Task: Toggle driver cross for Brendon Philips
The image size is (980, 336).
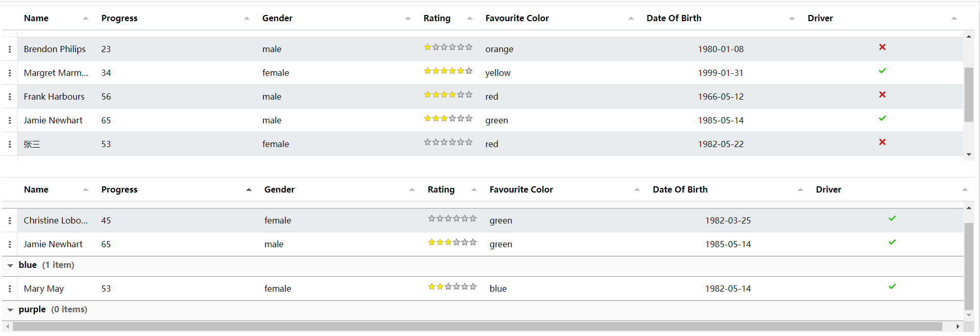Action: 882,47
